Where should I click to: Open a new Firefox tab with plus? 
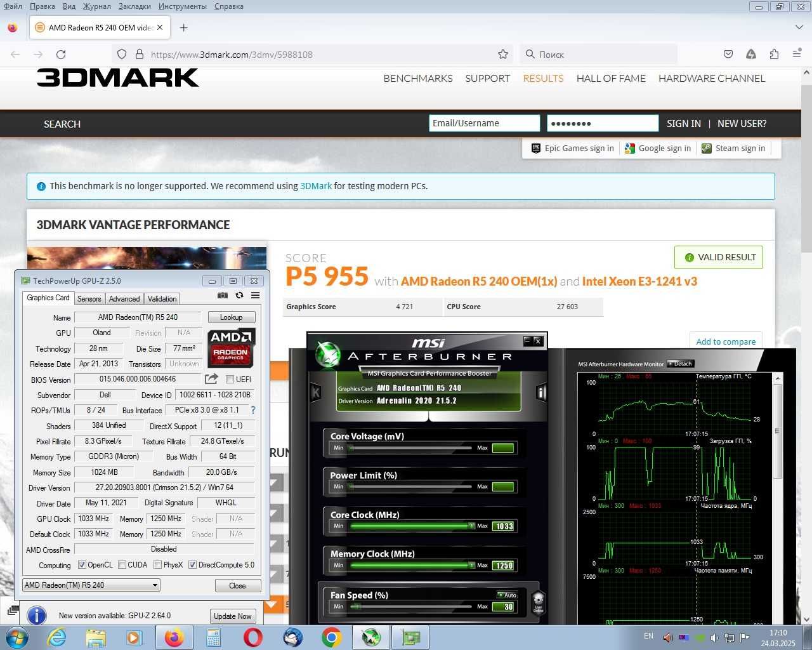click(183, 27)
